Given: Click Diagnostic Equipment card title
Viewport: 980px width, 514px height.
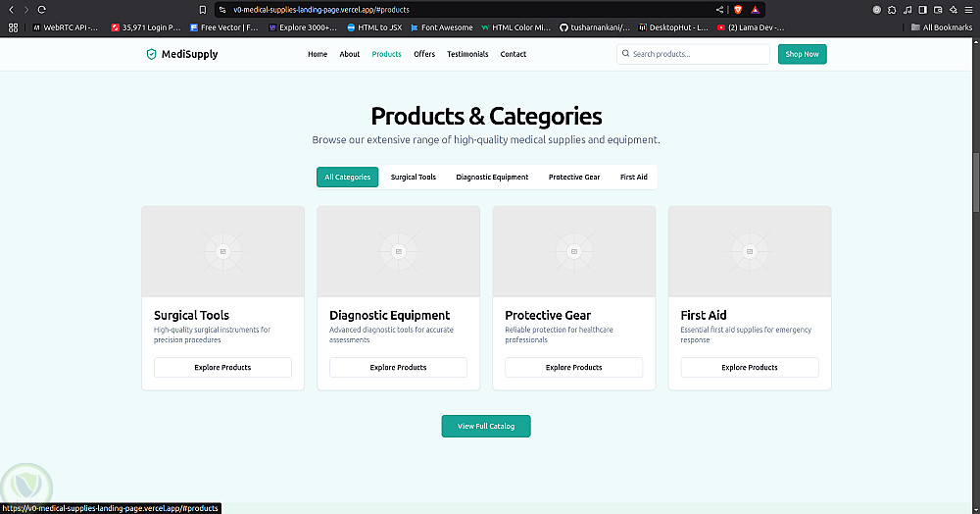Looking at the screenshot, I should (389, 315).
